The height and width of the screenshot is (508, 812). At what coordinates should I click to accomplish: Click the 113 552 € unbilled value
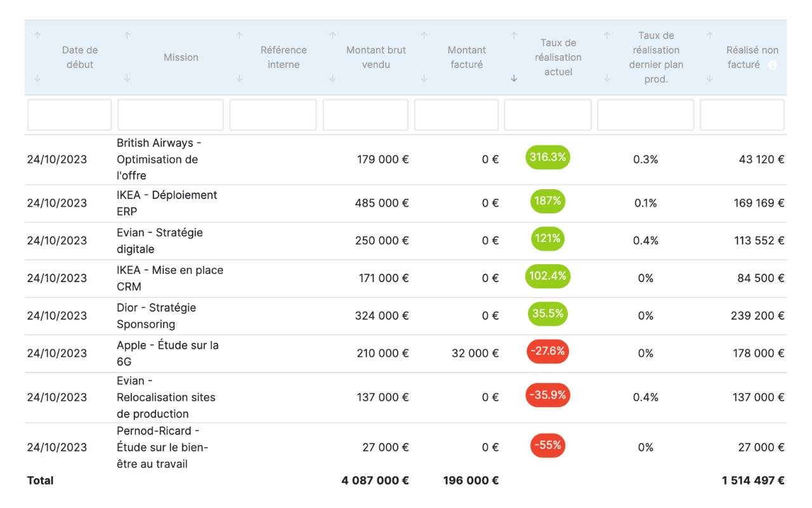pyautogui.click(x=759, y=241)
